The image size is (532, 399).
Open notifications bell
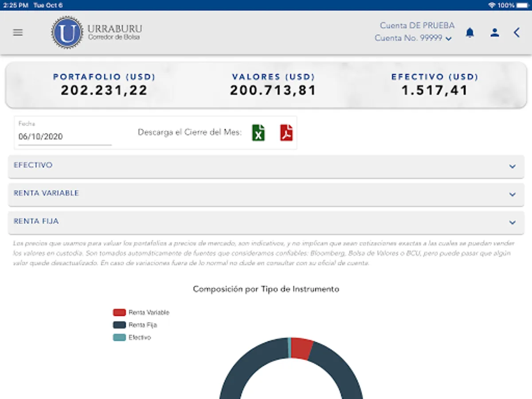coord(470,32)
